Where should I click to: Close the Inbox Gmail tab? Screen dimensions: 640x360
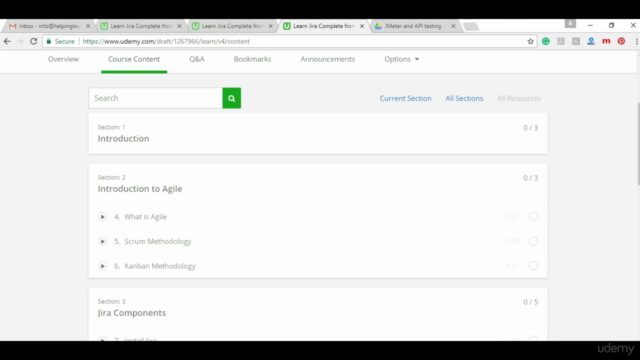(88, 26)
